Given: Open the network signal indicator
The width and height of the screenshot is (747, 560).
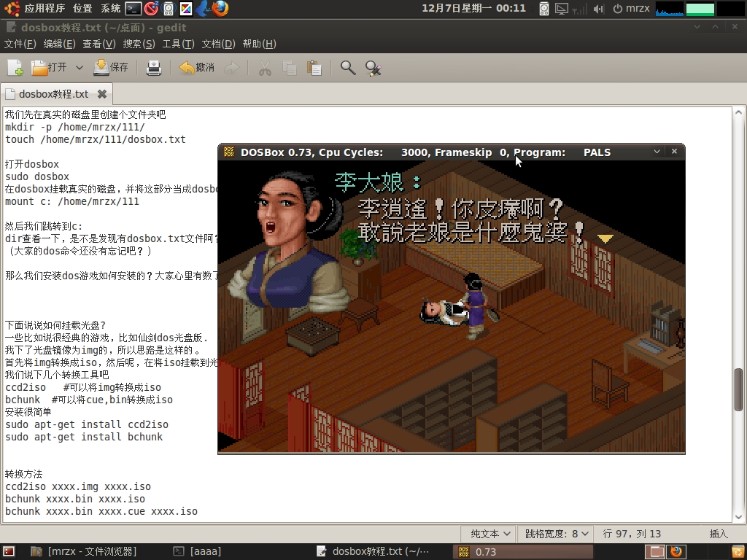Looking at the screenshot, I should pos(579,9).
